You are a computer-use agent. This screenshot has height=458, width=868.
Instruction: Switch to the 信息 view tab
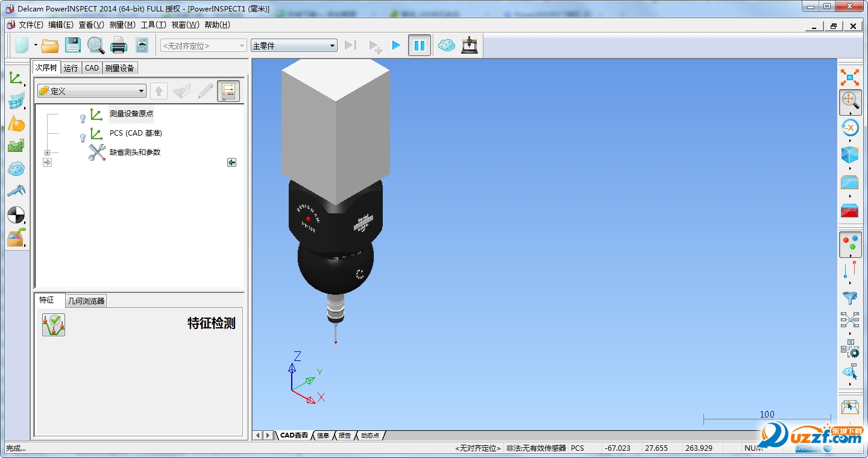coord(323,435)
